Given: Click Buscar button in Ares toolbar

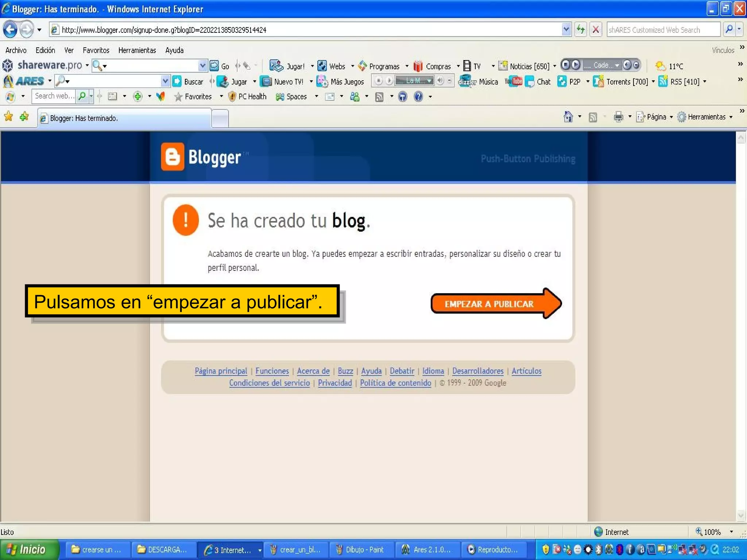Looking at the screenshot, I should tap(188, 82).
